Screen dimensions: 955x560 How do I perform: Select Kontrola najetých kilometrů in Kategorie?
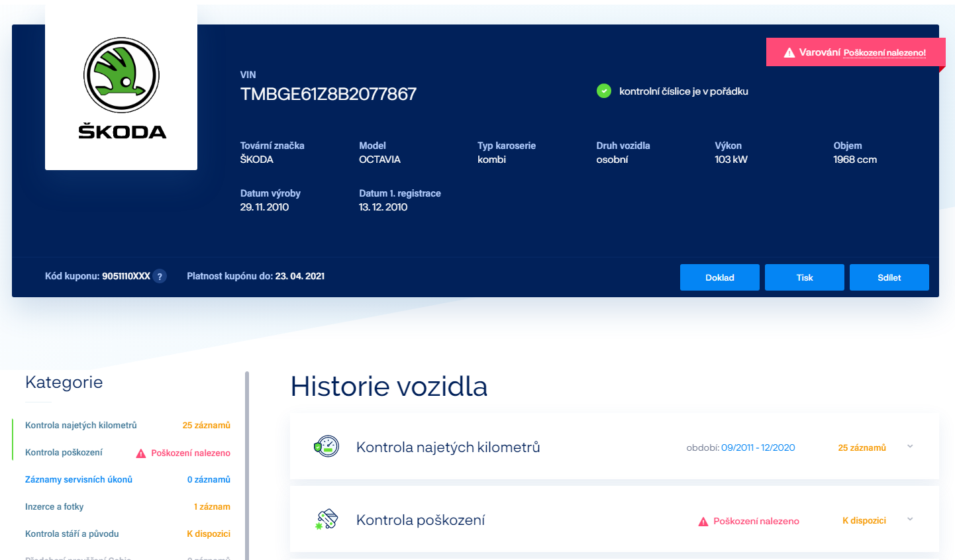click(81, 425)
